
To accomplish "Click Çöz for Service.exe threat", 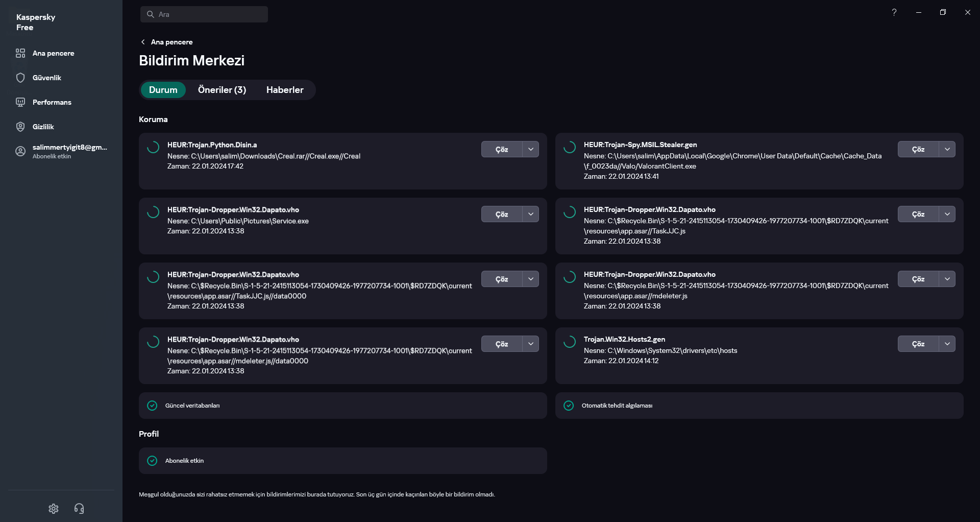I will pyautogui.click(x=501, y=214).
